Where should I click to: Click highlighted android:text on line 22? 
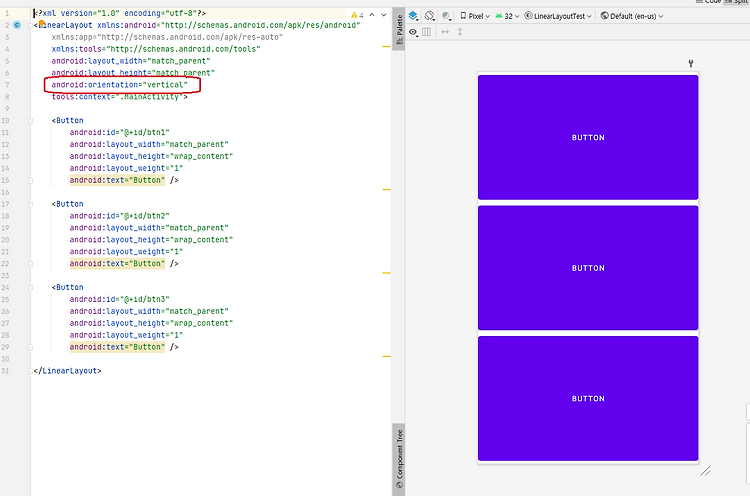click(x=117, y=264)
